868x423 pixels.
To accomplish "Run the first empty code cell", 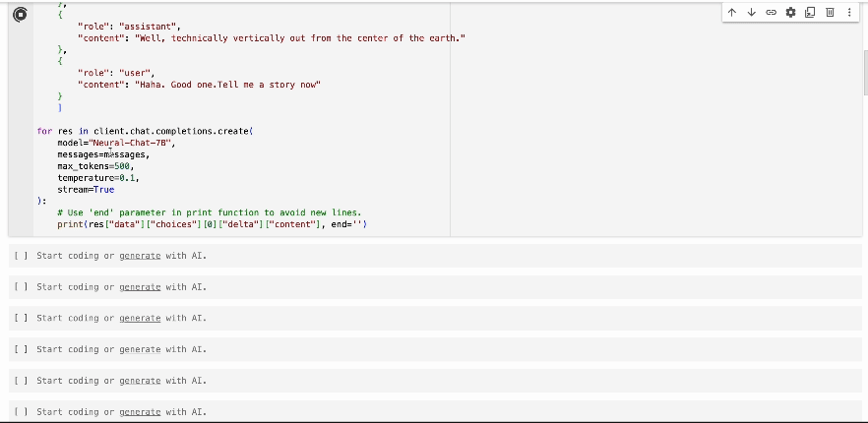I will [x=21, y=256].
